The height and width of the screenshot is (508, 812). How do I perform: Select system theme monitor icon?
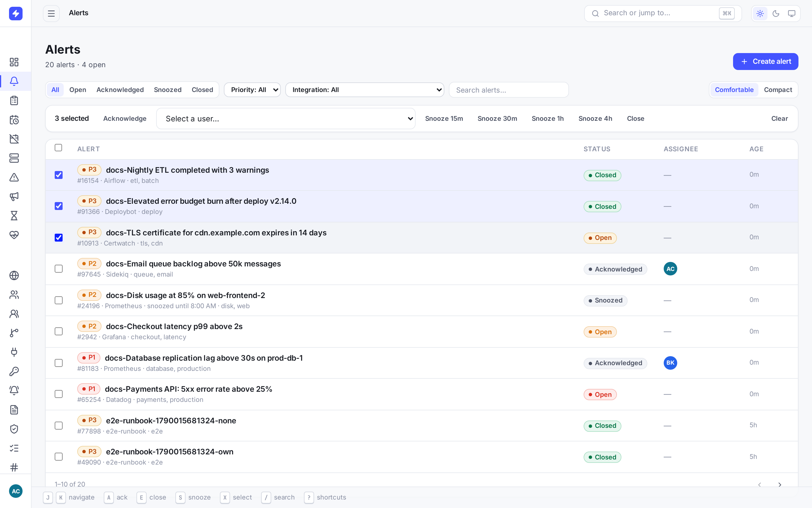pos(791,14)
